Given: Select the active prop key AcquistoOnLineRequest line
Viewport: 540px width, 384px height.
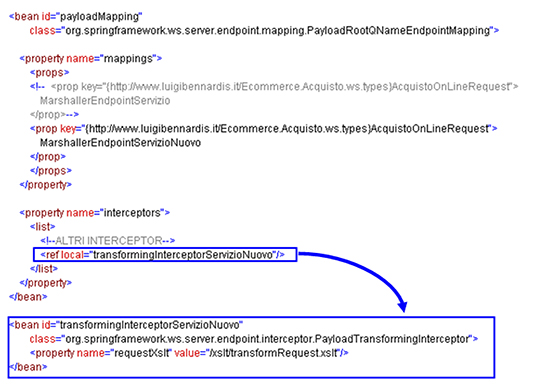Looking at the screenshot, I should [263, 129].
